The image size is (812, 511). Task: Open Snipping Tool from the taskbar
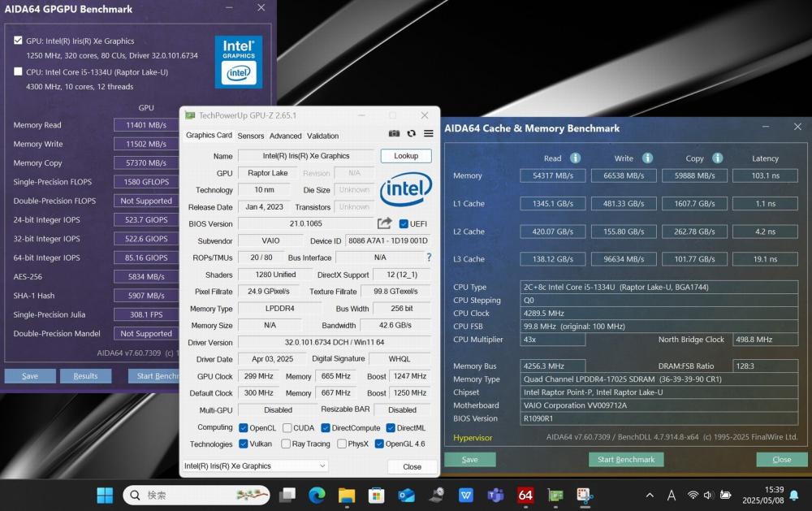(x=585, y=496)
